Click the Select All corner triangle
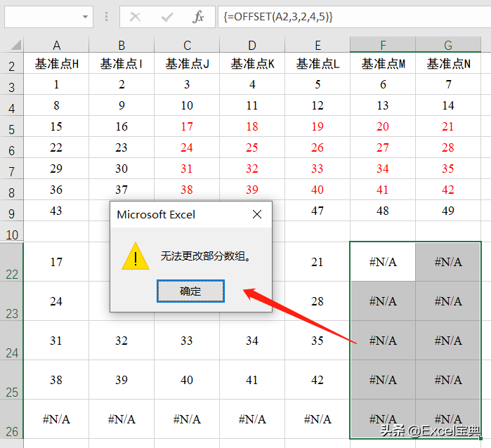Screen dimensions: 491x448 coord(15,46)
